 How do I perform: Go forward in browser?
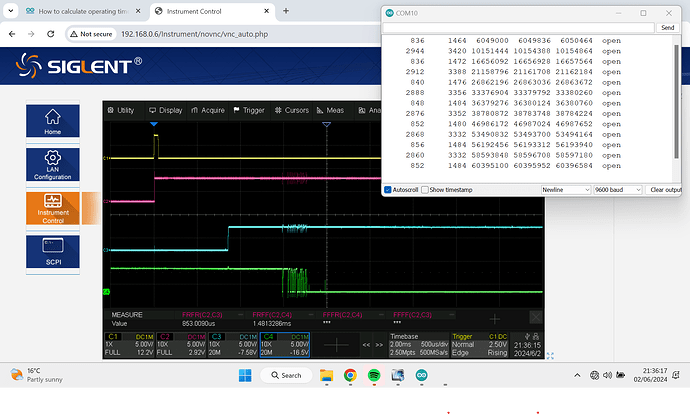tap(31, 34)
